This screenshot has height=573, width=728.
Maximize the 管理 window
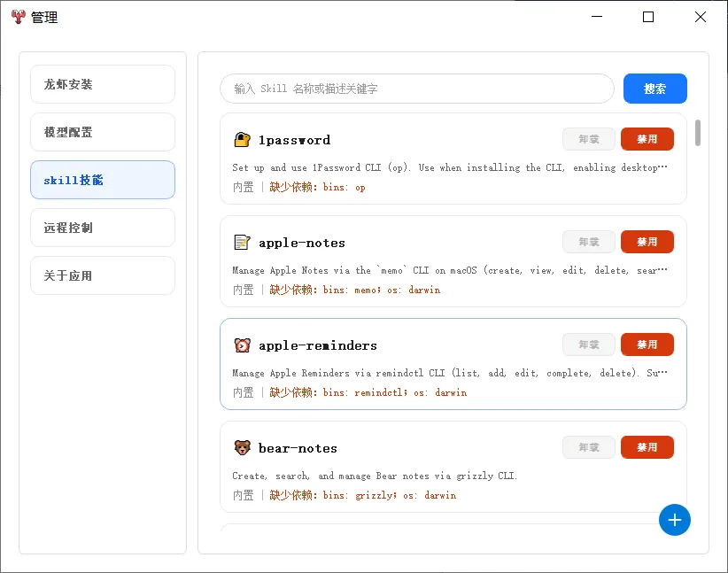648,17
